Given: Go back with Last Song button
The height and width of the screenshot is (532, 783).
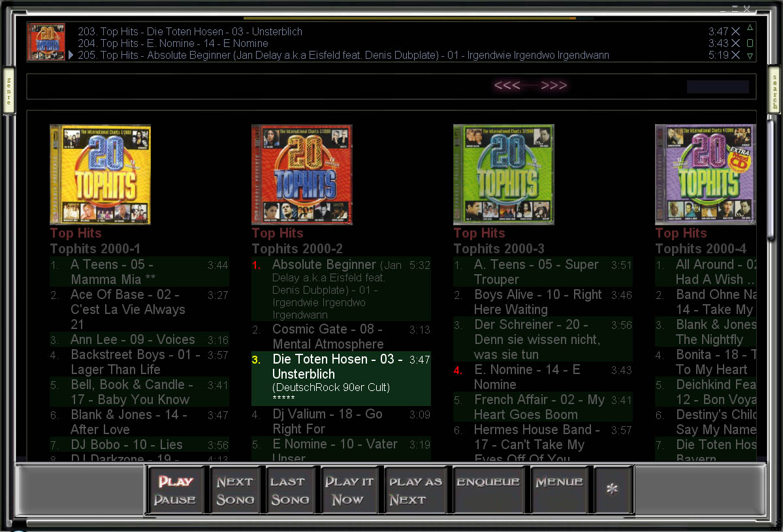Looking at the screenshot, I should point(289,490).
